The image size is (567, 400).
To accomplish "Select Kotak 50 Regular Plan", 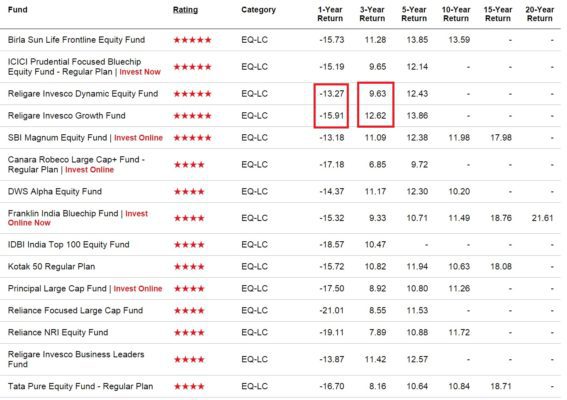I will point(51,267).
